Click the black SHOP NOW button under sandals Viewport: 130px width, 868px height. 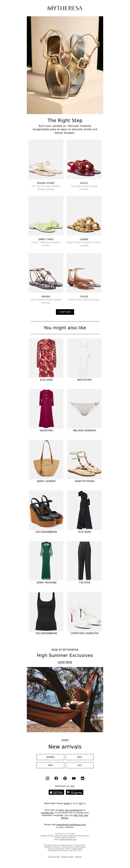pyautogui.click(x=65, y=312)
